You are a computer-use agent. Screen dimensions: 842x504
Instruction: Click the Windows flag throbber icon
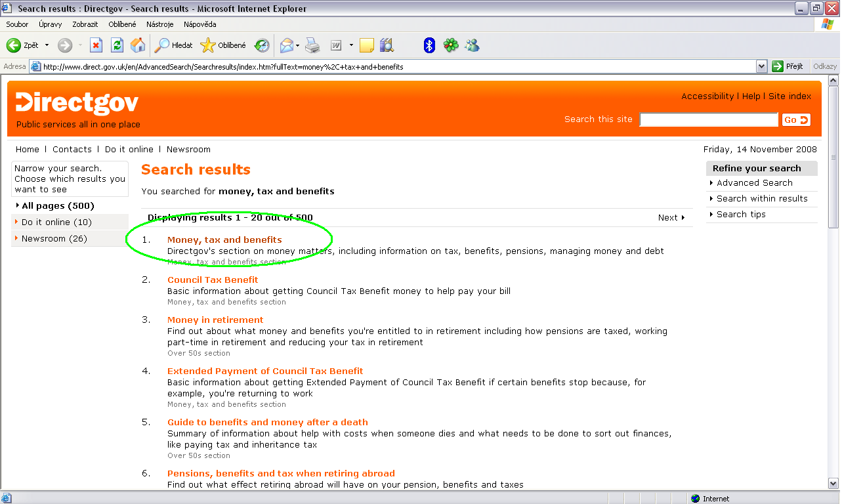pyautogui.click(x=828, y=24)
